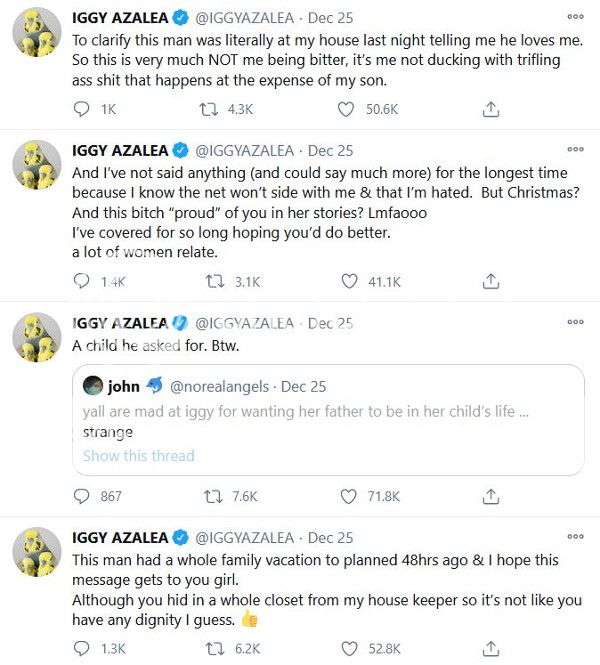
Task: Open more options on the last tweet
Action: click(x=575, y=536)
